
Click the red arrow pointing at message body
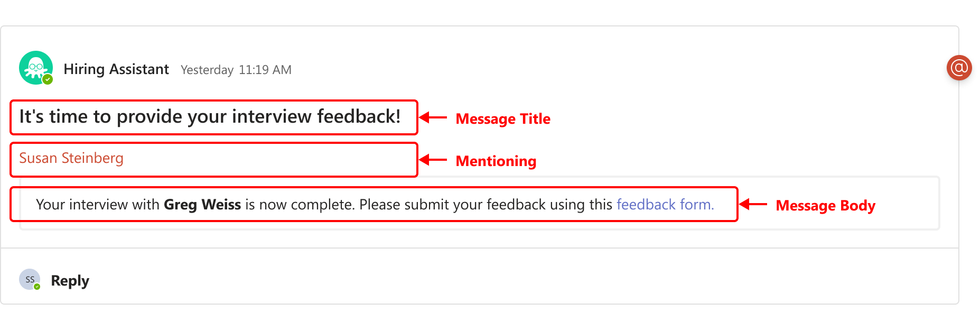pyautogui.click(x=753, y=204)
